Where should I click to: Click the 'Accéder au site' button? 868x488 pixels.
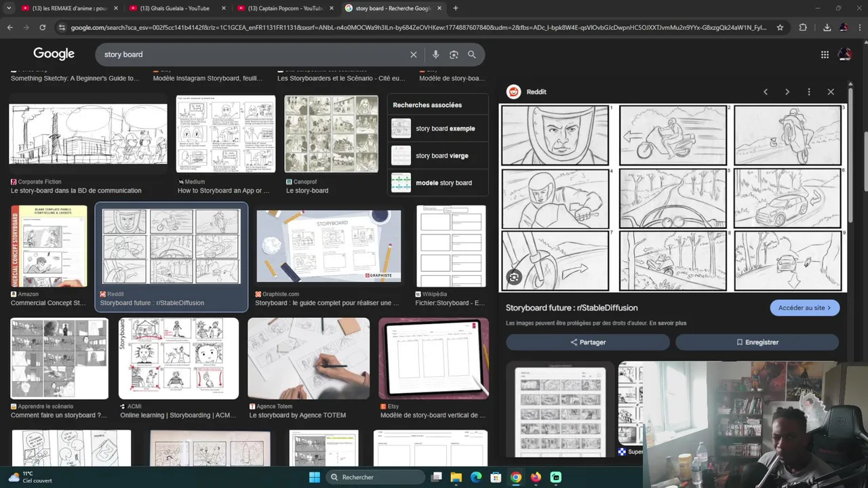[805, 308]
